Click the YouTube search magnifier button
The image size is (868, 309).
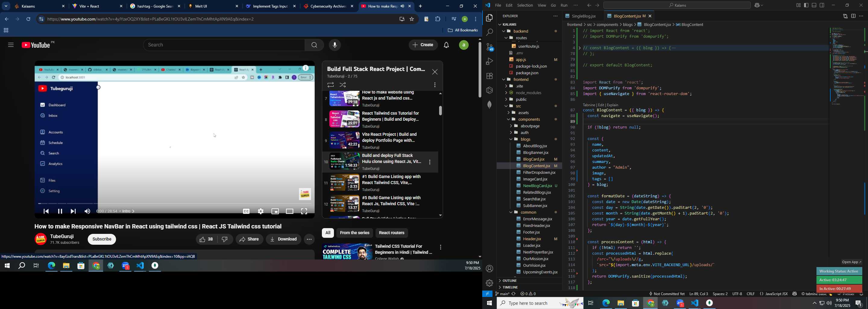[x=314, y=45]
